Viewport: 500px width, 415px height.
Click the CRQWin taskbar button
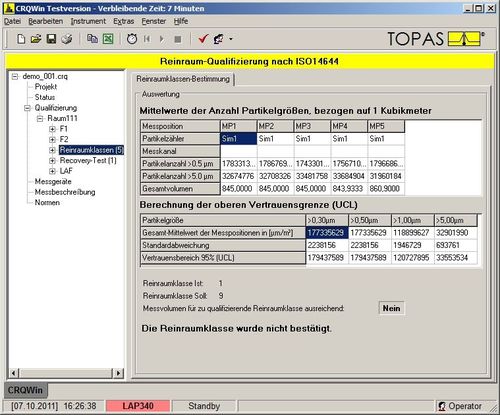tap(25, 390)
